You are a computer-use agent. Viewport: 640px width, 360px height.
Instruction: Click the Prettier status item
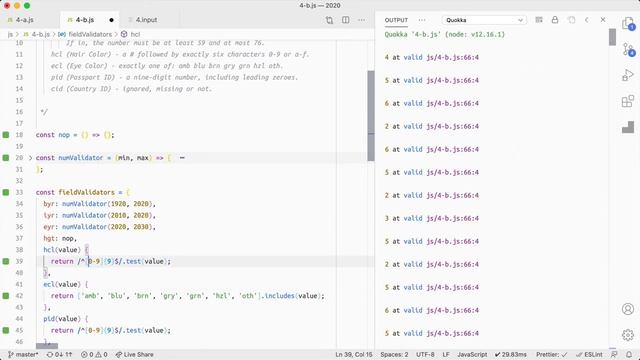(x=551, y=354)
